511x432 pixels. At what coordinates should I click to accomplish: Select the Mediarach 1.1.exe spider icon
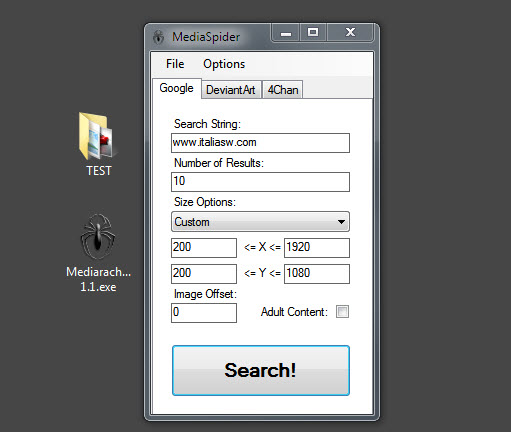point(98,237)
